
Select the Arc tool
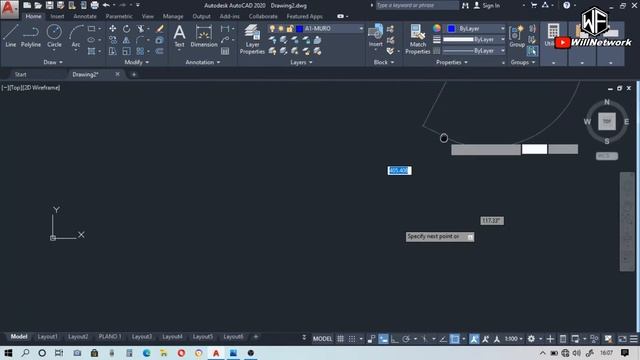[x=76, y=36]
